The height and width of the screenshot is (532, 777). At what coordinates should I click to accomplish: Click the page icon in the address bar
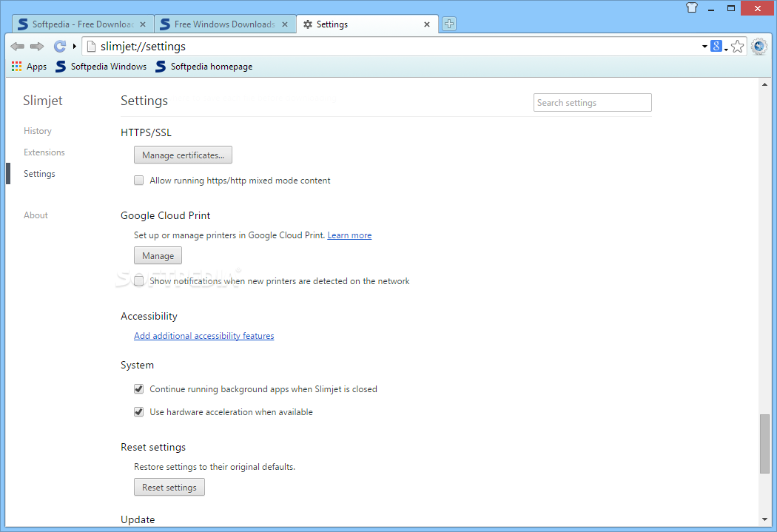[x=91, y=47]
